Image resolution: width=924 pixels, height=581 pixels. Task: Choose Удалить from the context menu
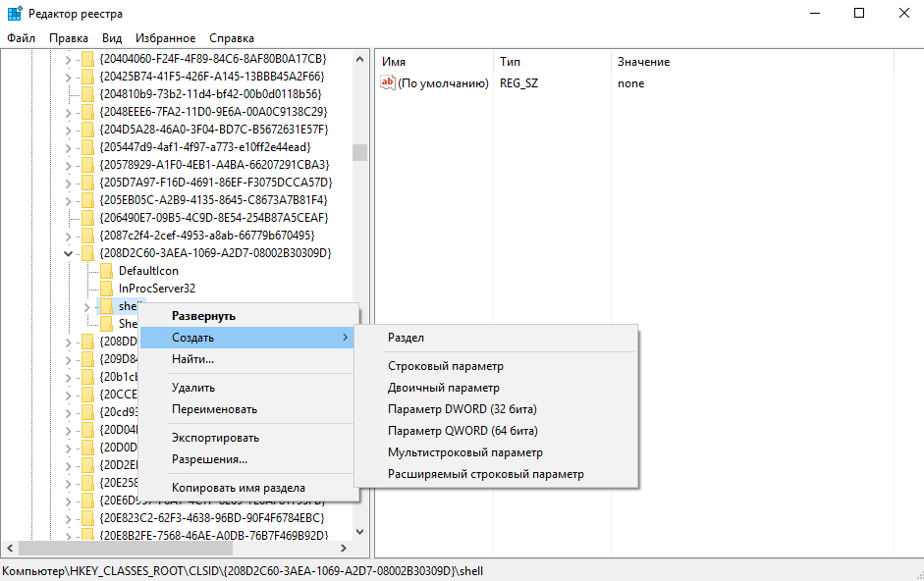(x=193, y=388)
